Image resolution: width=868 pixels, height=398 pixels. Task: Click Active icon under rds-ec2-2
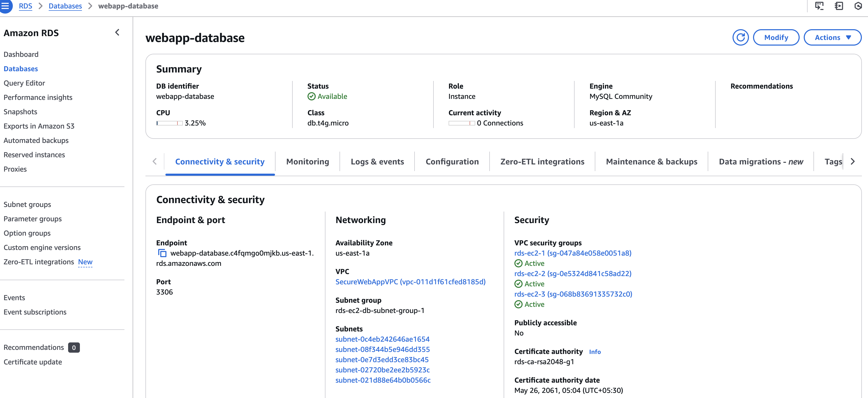[x=518, y=284]
